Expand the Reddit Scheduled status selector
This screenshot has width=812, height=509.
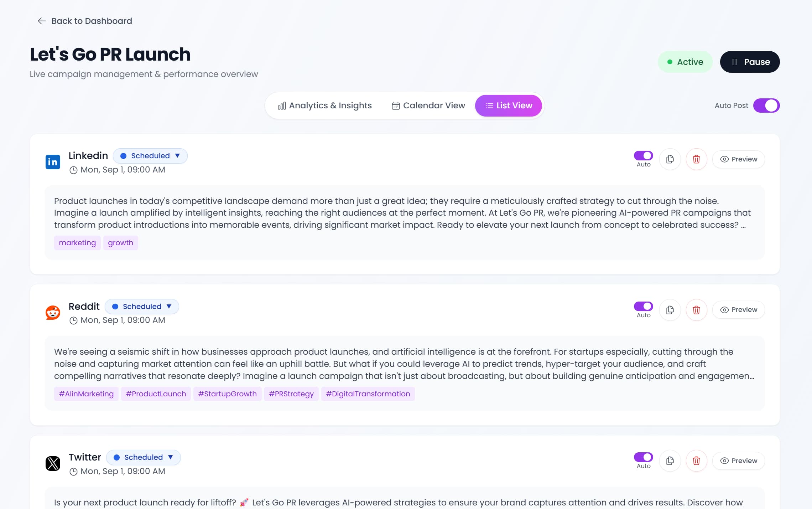coord(142,306)
